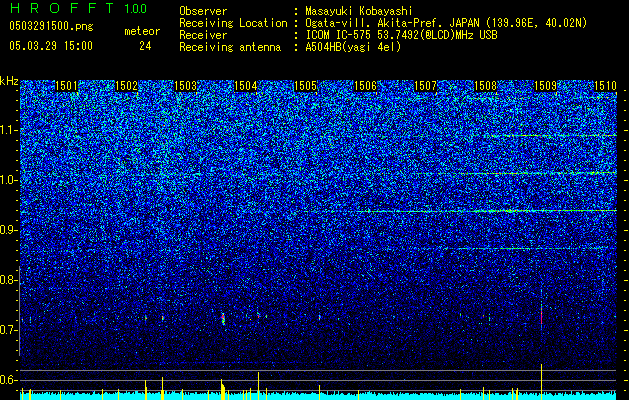Select antenna value A504HB(yagi 4el)

point(353,47)
